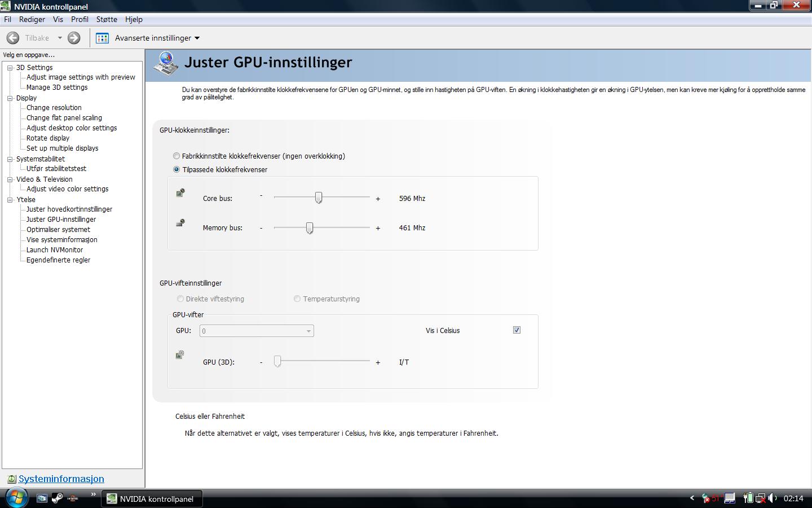Click the Core bus slider handle

[x=319, y=198]
